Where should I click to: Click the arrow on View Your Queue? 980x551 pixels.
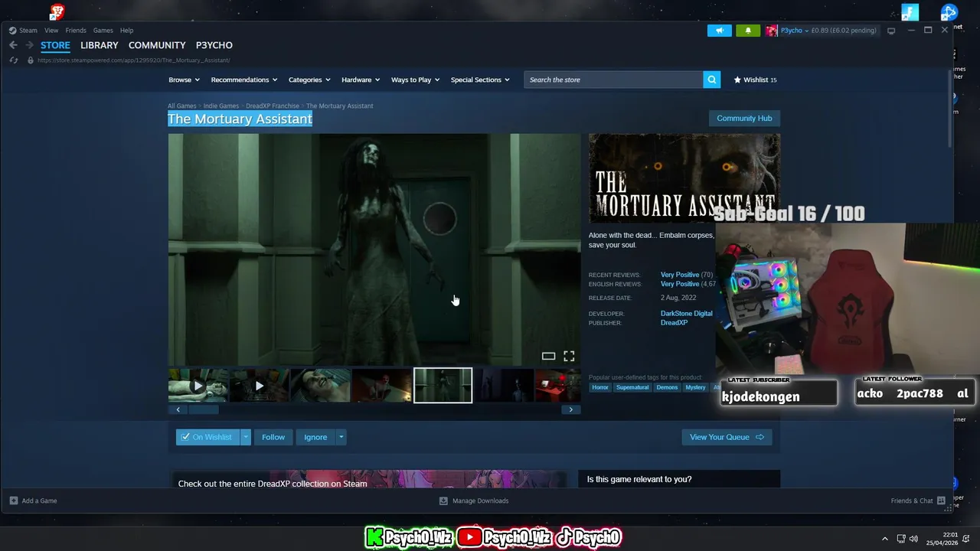click(759, 437)
